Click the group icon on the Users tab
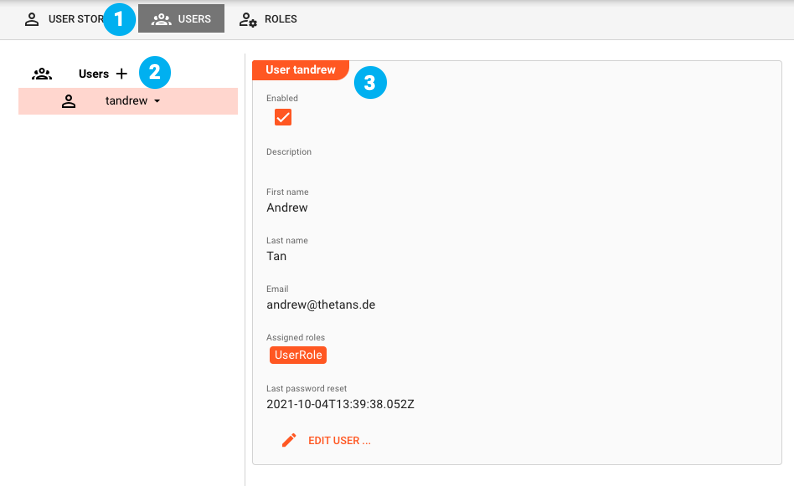 161,19
